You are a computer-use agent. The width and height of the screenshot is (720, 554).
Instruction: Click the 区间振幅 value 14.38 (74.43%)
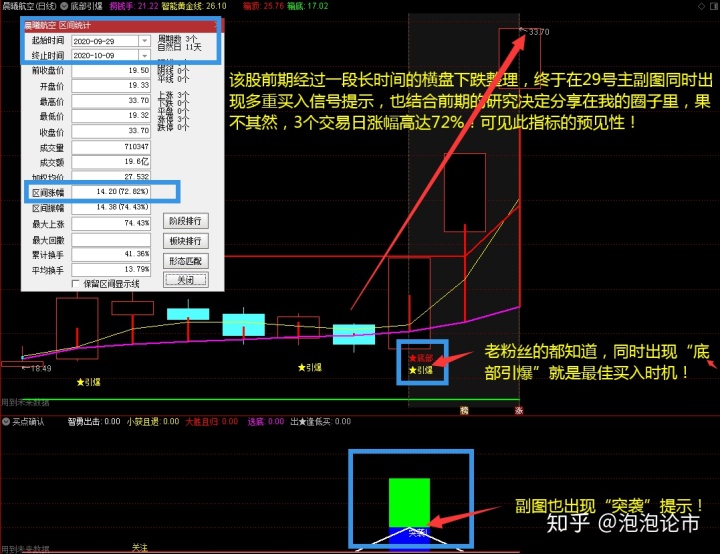tap(111, 208)
